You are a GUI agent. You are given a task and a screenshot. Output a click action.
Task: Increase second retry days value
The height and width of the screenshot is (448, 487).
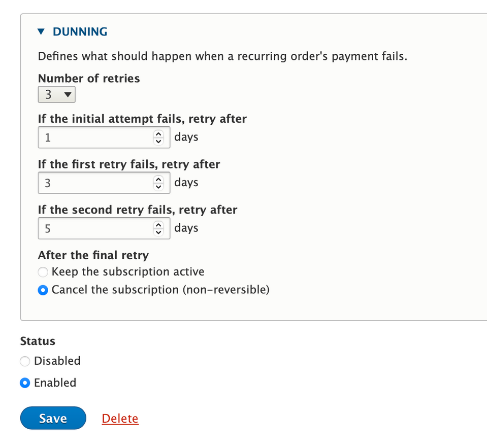158,225
